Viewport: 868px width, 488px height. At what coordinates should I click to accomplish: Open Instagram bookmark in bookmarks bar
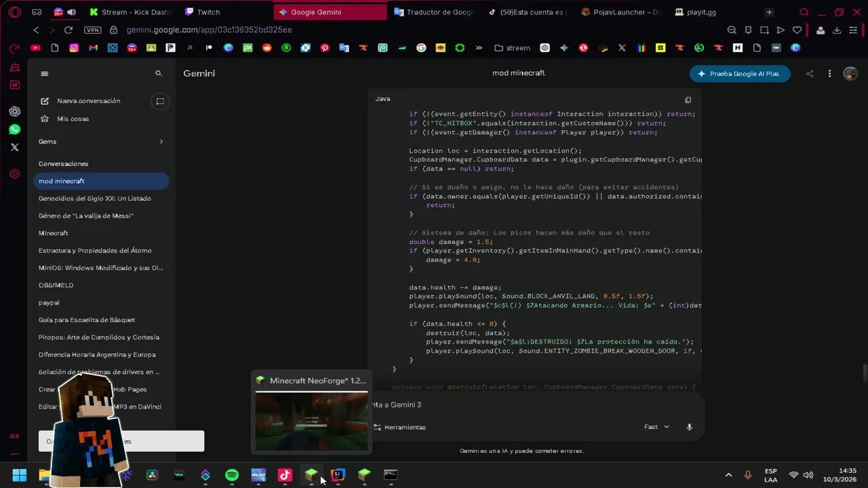click(x=74, y=48)
